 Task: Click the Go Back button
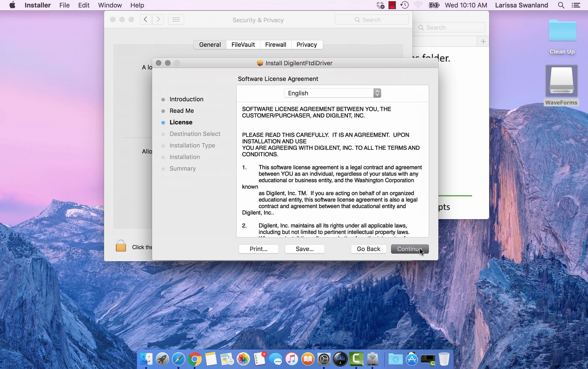[368, 249]
